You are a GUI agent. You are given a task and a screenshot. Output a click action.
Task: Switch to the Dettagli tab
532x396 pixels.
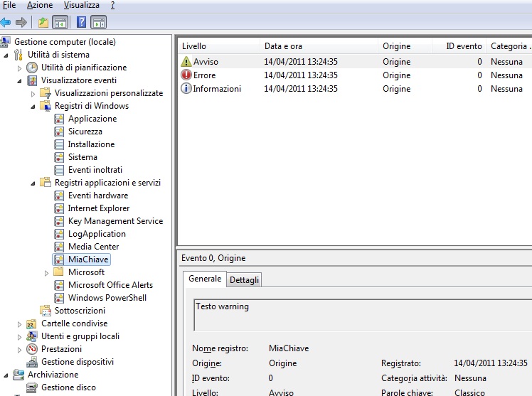coord(244,279)
